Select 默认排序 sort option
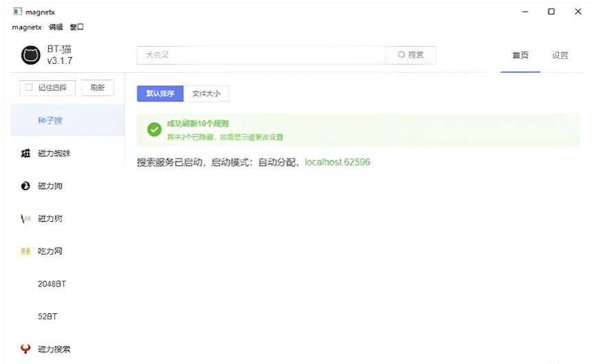The image size is (592, 364). coord(160,93)
